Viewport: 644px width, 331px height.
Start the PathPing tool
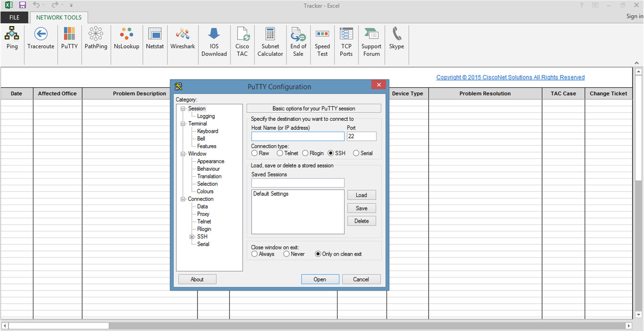coord(96,38)
